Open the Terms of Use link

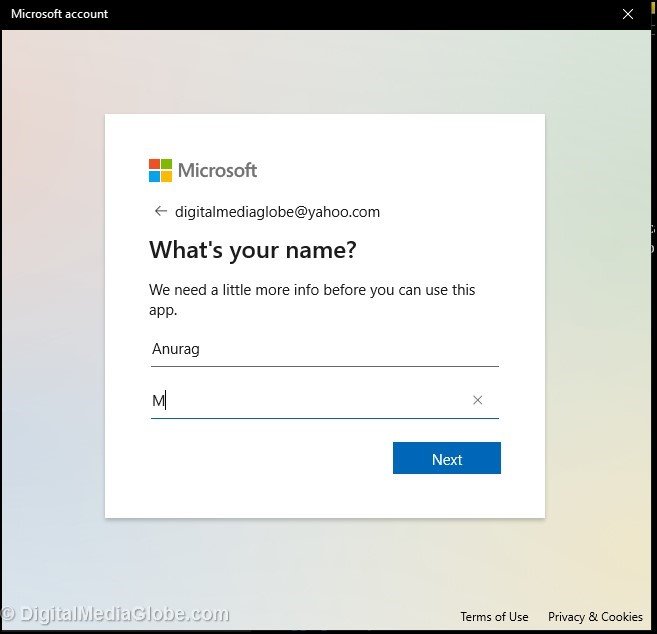[494, 617]
